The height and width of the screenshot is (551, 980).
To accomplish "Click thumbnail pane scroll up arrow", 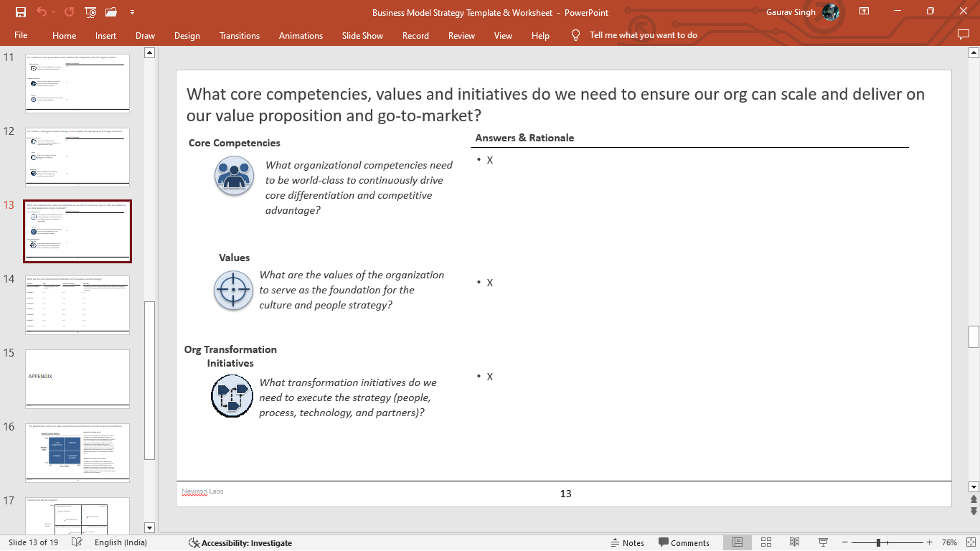I will pos(149,52).
